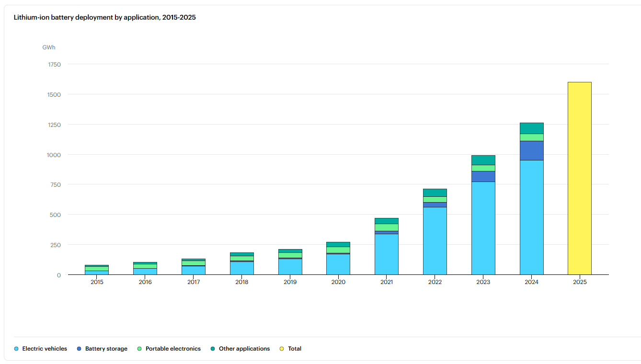Viewport: 641px width, 364px height.
Task: Pick the 2022 Electric vehicles bar segment
Action: click(435, 241)
